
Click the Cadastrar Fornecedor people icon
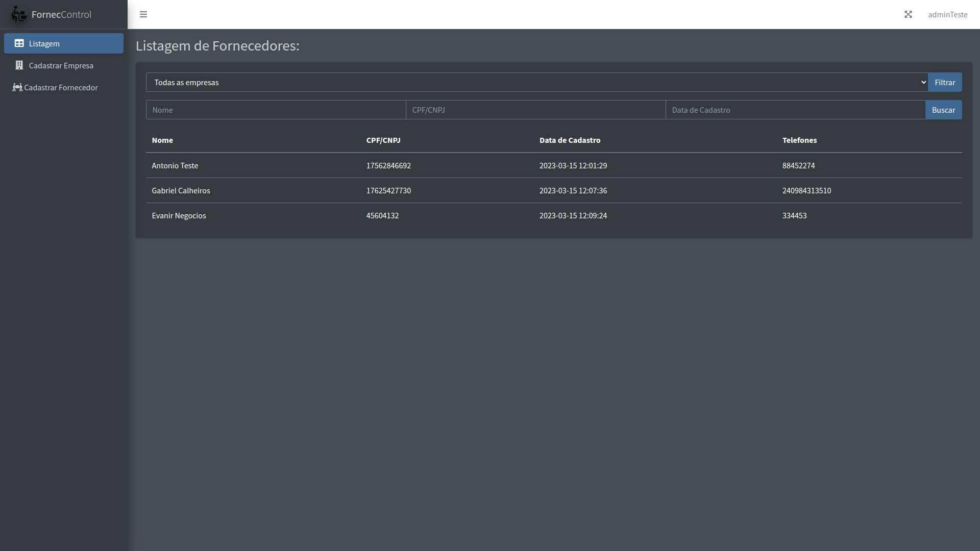coord(17,87)
